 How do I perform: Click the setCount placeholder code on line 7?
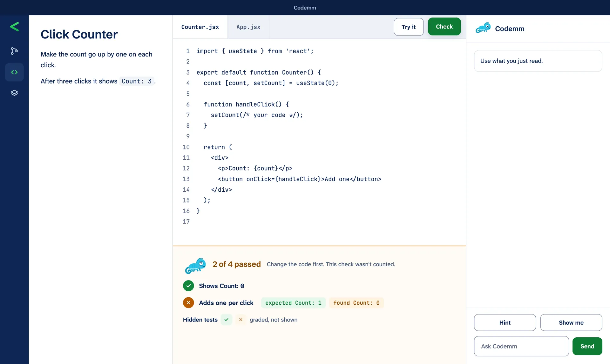click(x=257, y=115)
